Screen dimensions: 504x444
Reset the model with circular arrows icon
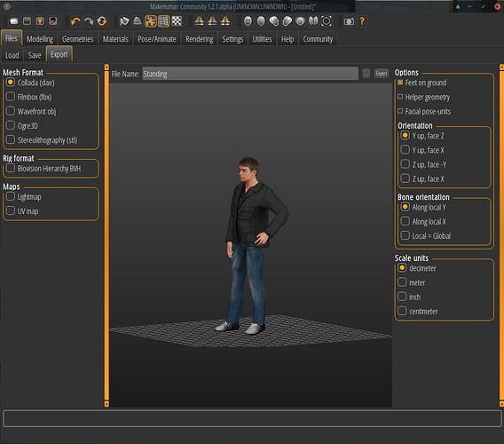click(x=102, y=21)
